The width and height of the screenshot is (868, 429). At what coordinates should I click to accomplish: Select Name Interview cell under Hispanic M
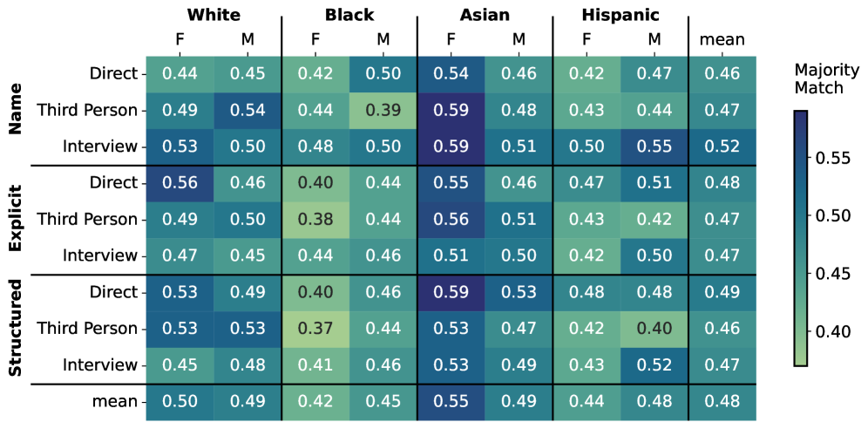(x=654, y=146)
